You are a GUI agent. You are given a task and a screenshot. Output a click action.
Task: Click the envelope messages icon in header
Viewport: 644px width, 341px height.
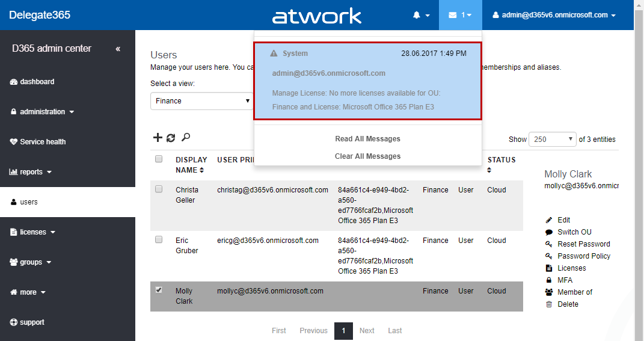[x=456, y=15]
